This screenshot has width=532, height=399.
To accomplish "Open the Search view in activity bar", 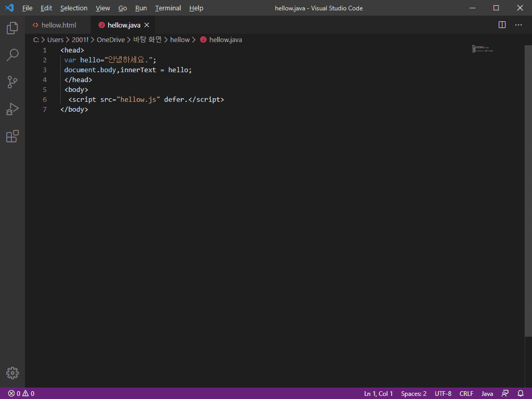I will click(12, 55).
